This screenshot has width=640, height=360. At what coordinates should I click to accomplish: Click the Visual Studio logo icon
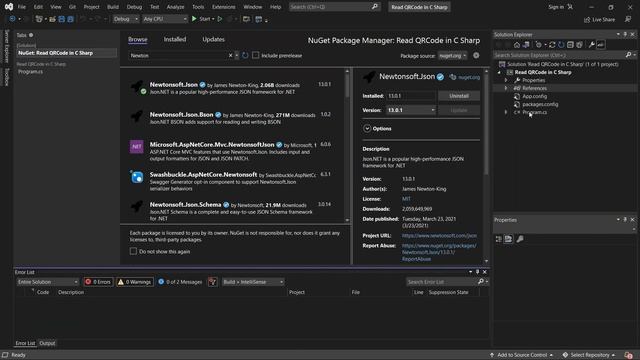click(x=9, y=7)
